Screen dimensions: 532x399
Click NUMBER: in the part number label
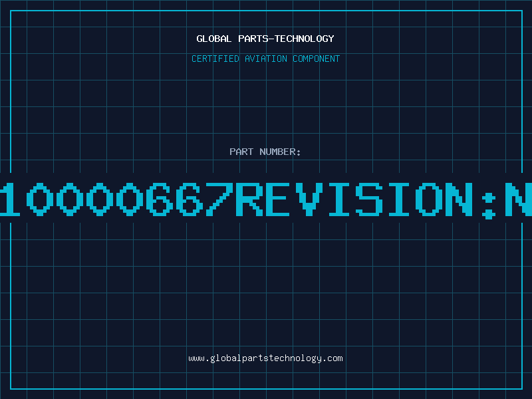(x=280, y=152)
